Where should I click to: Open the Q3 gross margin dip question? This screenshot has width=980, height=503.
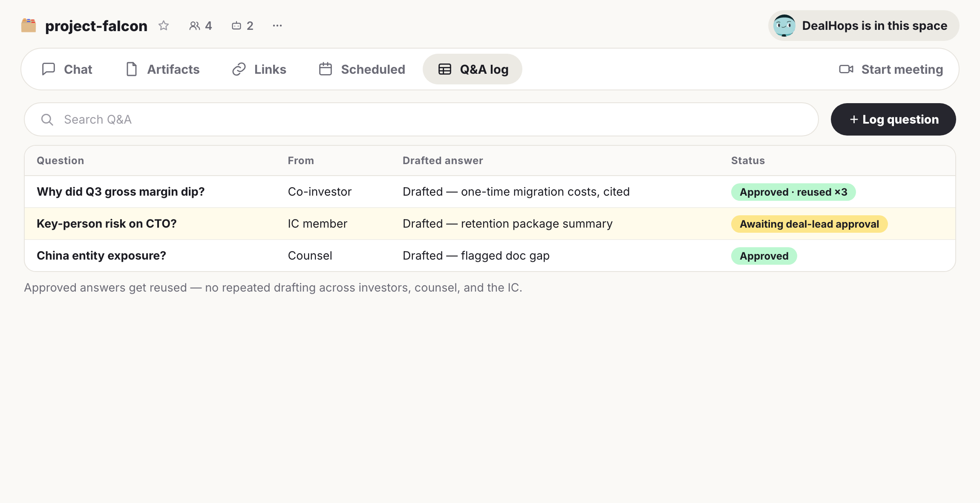click(121, 192)
